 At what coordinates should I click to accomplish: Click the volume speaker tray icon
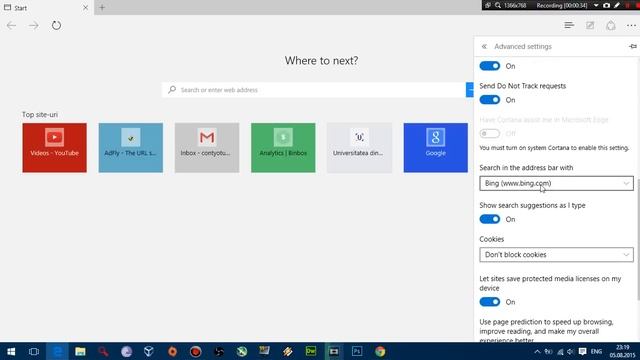pyautogui.click(x=571, y=351)
